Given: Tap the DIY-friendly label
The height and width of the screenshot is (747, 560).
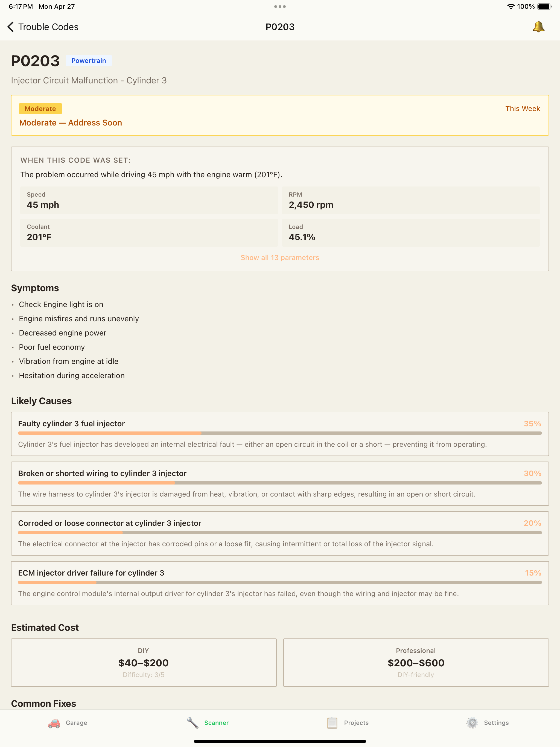Looking at the screenshot, I should click(x=416, y=675).
